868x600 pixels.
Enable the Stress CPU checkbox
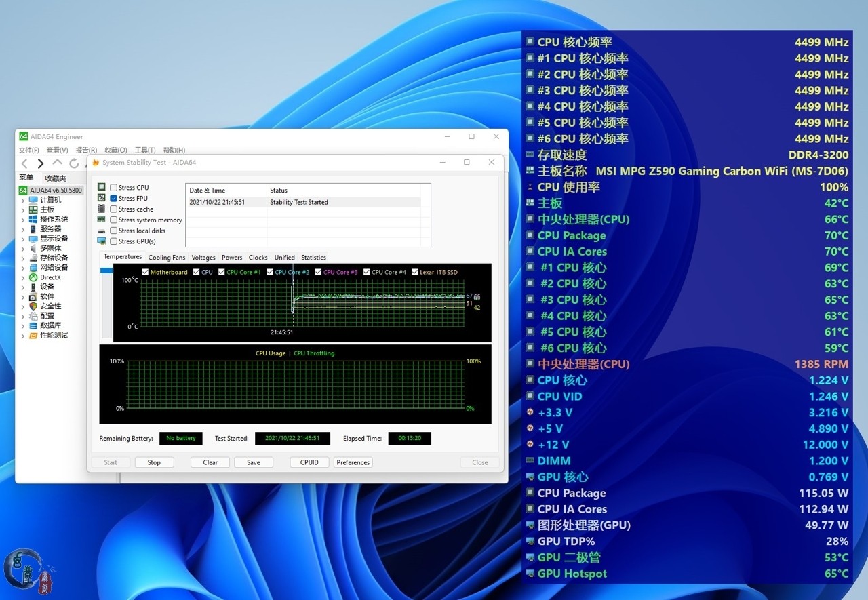point(114,188)
